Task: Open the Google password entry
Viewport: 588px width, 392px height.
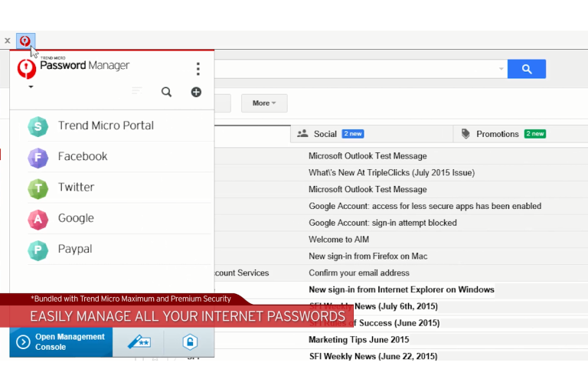Action: pos(119,219)
